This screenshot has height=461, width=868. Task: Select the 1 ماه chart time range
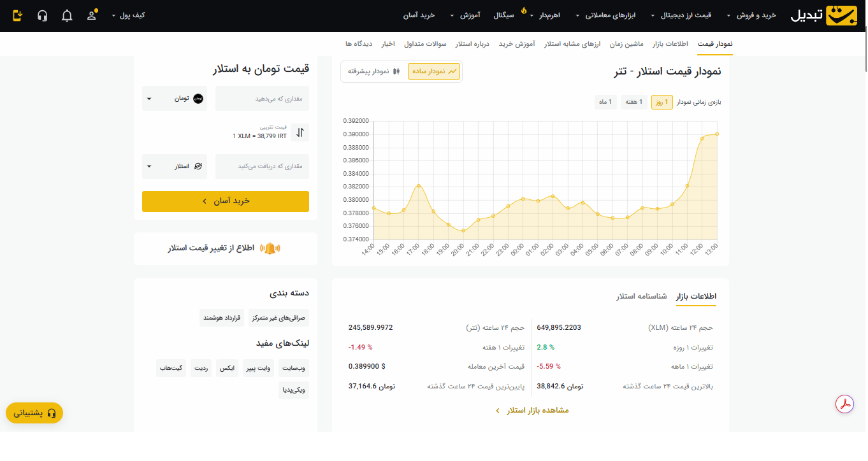[605, 101]
